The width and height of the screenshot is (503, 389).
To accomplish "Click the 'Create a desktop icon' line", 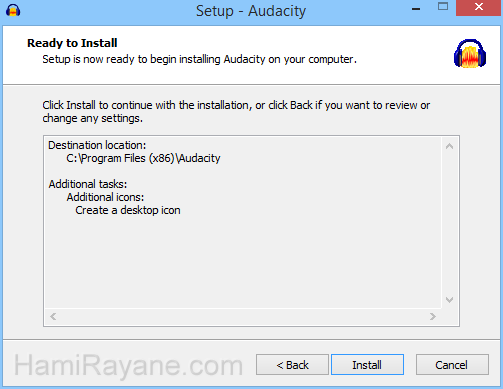I will click(x=128, y=210).
